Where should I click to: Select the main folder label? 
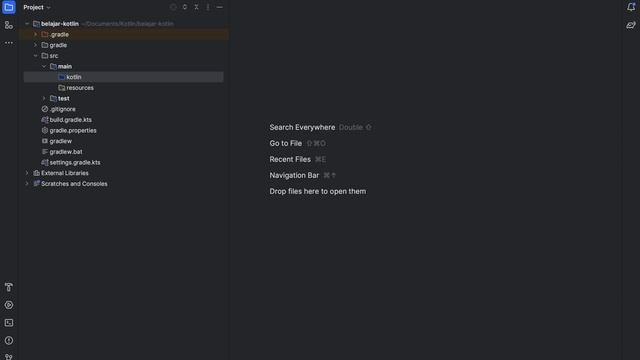(65, 66)
